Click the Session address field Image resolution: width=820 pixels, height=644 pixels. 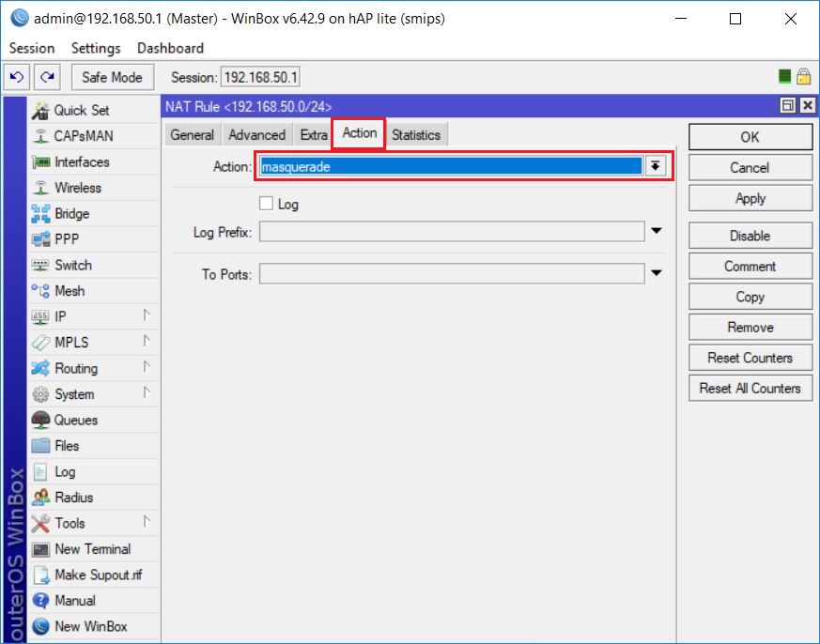click(260, 77)
